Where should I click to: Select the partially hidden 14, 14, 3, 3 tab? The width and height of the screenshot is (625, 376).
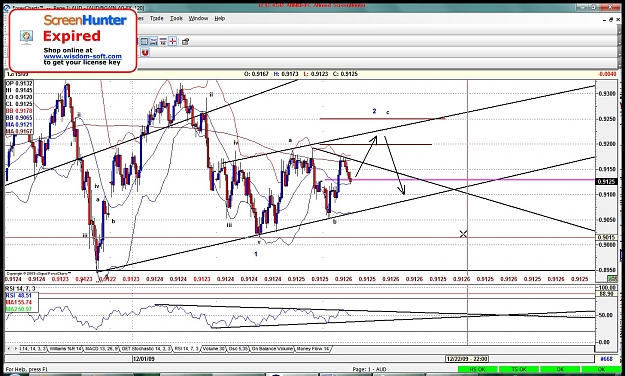(x=33, y=349)
